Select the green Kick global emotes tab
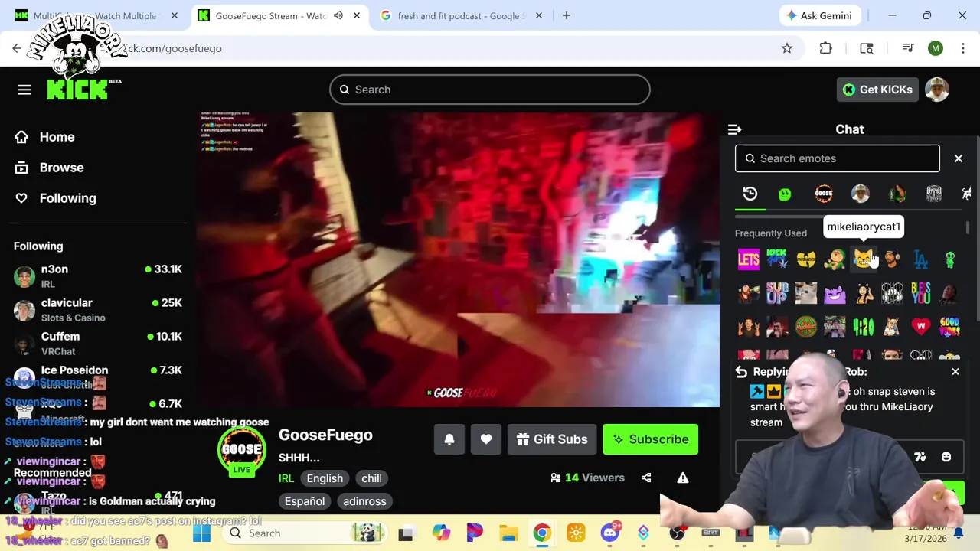 785,194
